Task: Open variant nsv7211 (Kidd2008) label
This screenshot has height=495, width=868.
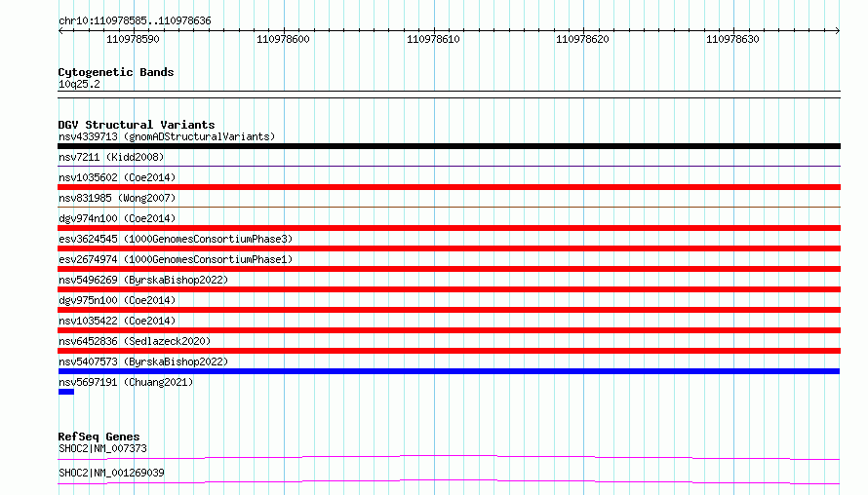Action: [x=111, y=157]
